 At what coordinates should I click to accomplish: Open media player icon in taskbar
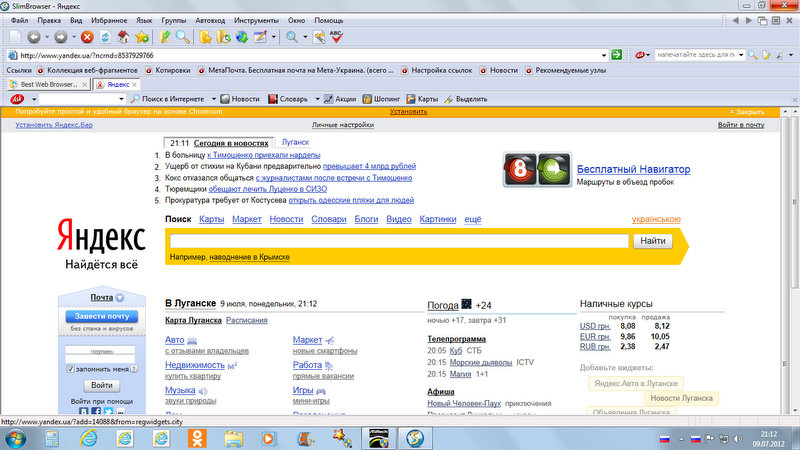tap(269, 438)
